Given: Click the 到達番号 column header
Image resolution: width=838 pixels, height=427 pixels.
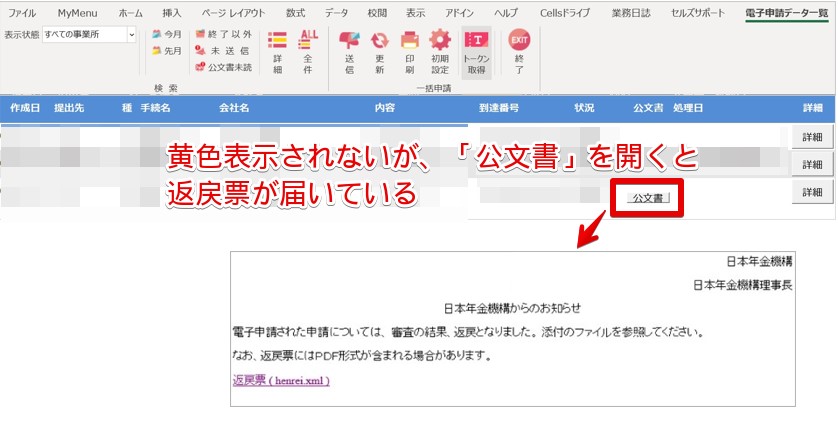Looking at the screenshot, I should click(499, 108).
